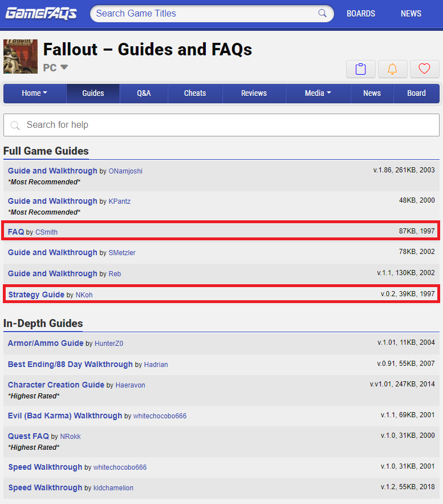Viewport: 443px width, 504px height.
Task: View author SMetzler's profile
Action: point(122,253)
